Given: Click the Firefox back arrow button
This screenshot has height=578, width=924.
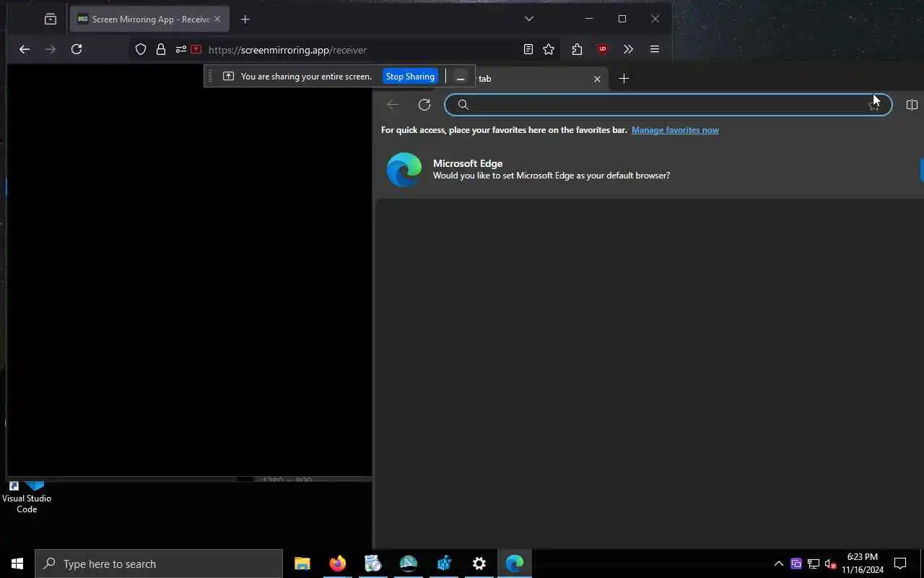Looking at the screenshot, I should click(25, 49).
